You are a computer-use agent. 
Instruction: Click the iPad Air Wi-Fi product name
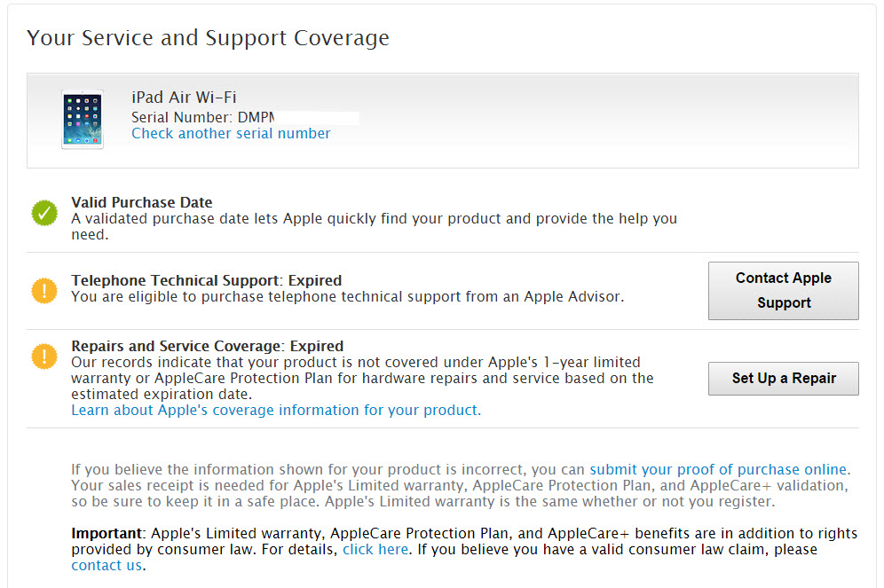[x=184, y=98]
